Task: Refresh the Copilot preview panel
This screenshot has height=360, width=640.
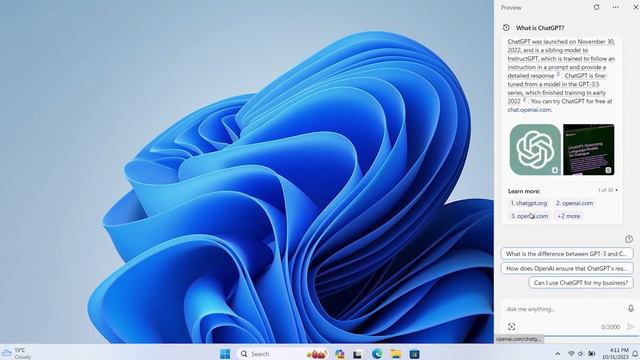Action: coord(596,7)
